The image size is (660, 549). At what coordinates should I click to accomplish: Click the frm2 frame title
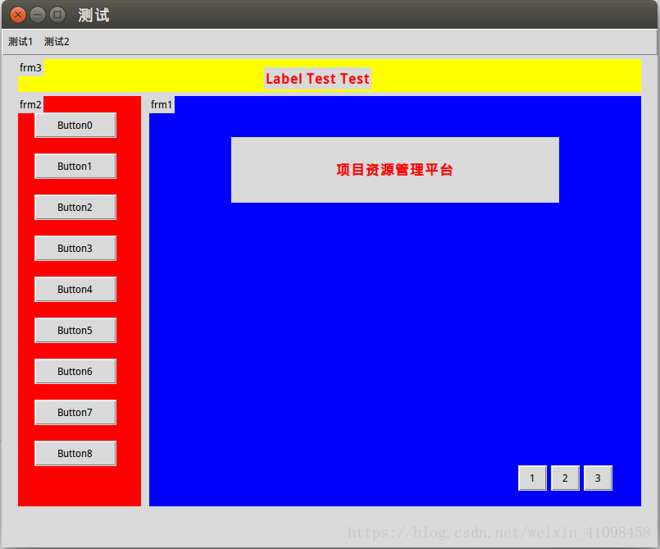pyautogui.click(x=31, y=104)
